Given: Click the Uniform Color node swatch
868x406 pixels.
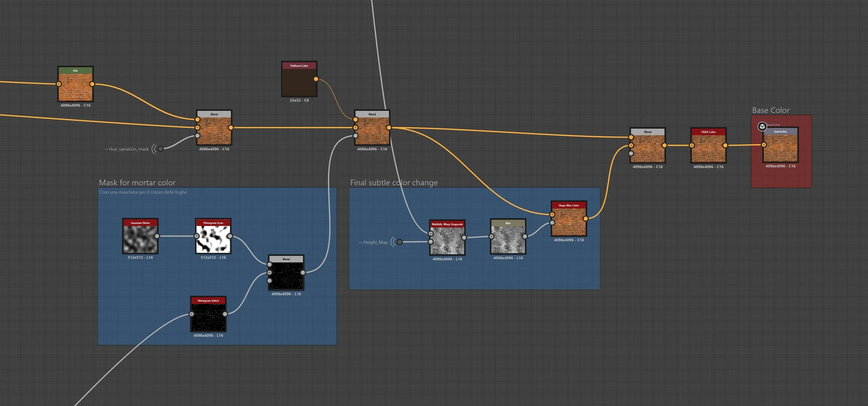Looking at the screenshot, I should pos(299,82).
